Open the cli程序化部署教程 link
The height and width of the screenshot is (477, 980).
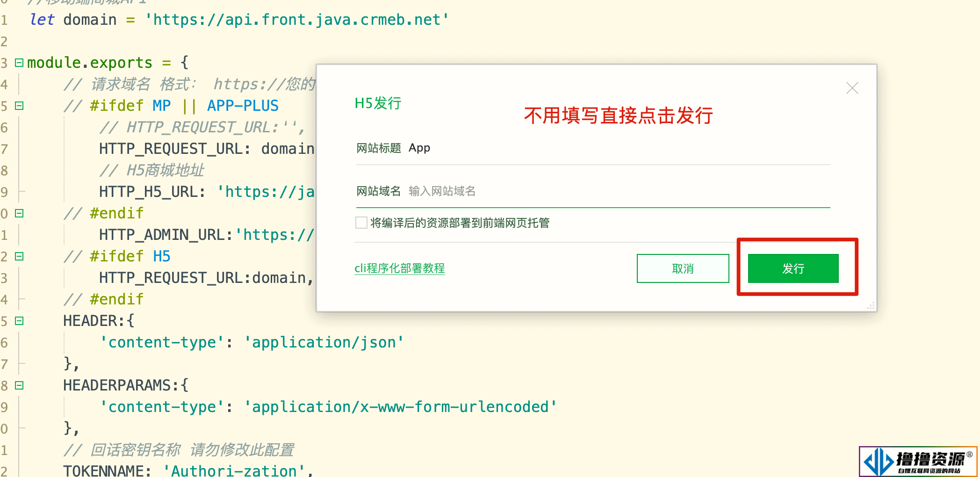click(x=400, y=268)
